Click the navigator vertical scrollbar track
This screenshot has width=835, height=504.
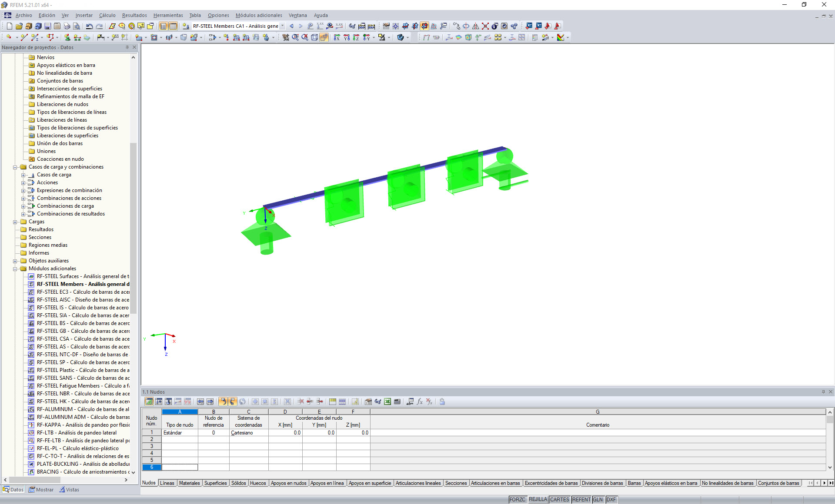(133, 391)
